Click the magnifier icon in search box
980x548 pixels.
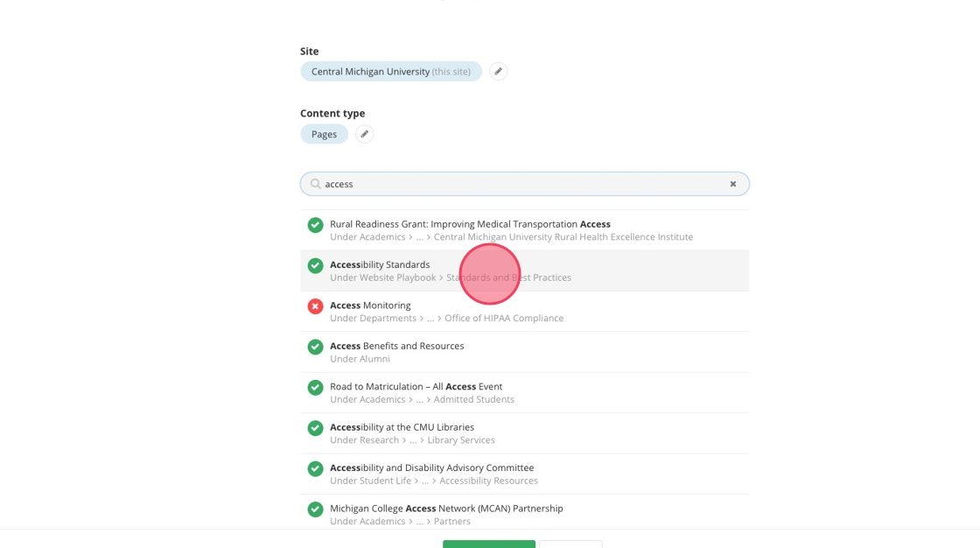pyautogui.click(x=316, y=184)
